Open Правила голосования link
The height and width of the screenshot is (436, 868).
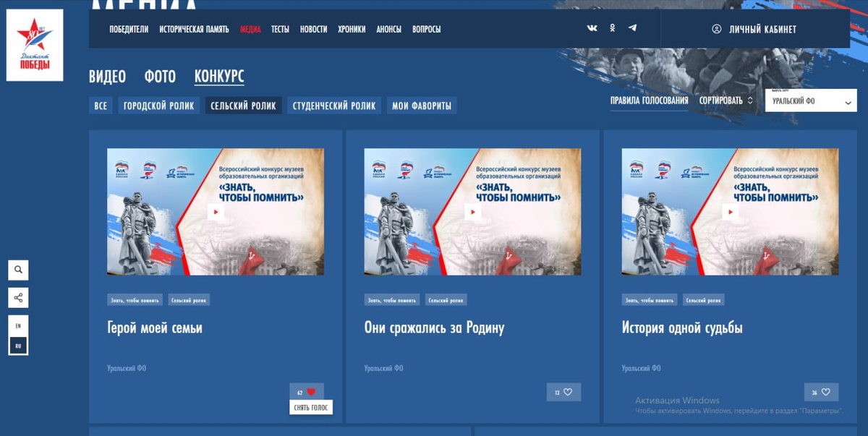pos(649,101)
